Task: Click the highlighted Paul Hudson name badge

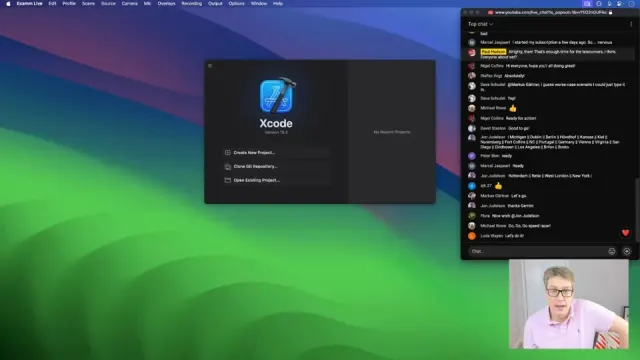Action: (x=493, y=52)
